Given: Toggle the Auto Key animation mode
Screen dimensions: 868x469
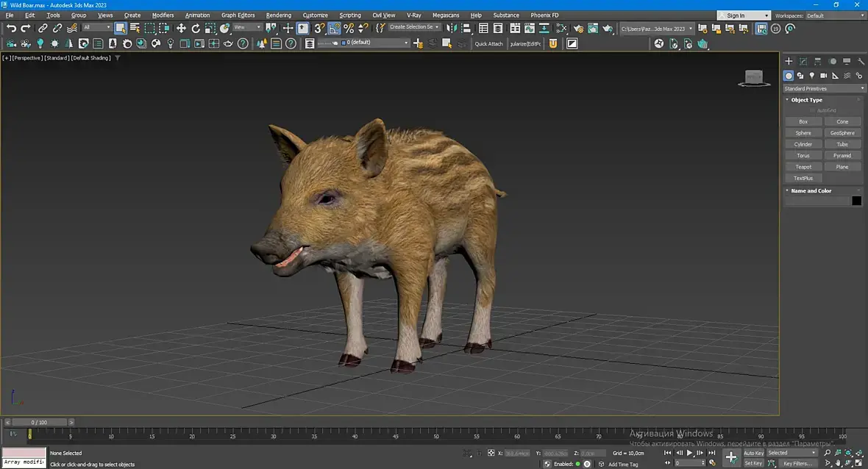Looking at the screenshot, I should pos(753,453).
